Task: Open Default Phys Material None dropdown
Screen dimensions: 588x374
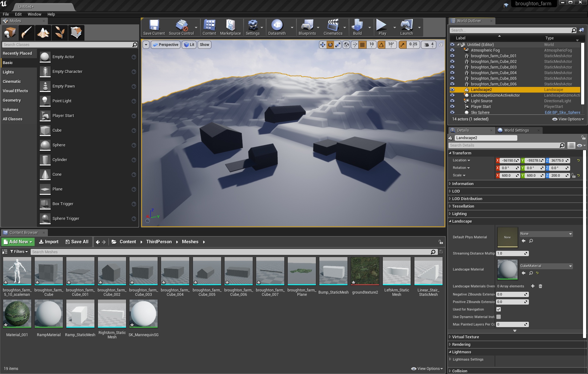Action: (x=546, y=234)
